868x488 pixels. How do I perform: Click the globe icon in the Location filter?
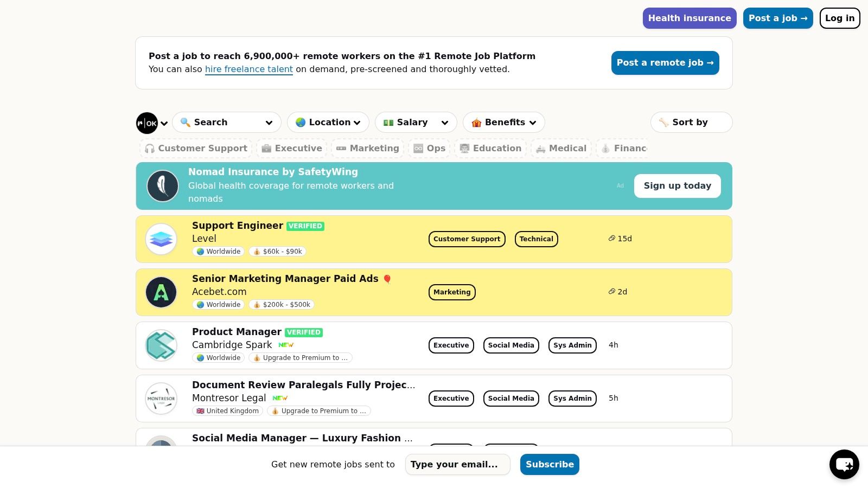(301, 123)
